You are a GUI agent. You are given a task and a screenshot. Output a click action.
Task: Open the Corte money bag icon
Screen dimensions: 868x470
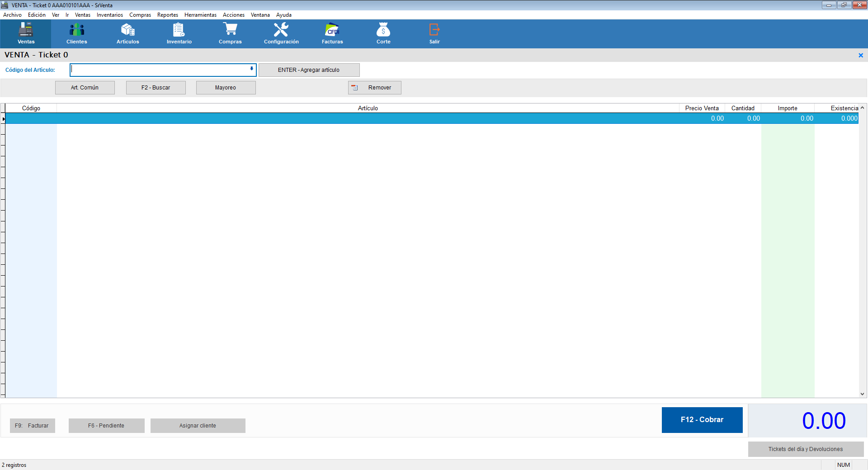(x=383, y=34)
